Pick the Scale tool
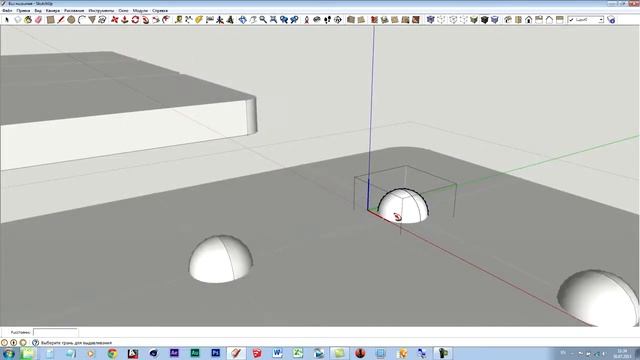This screenshot has width=640, height=360. [x=156, y=20]
